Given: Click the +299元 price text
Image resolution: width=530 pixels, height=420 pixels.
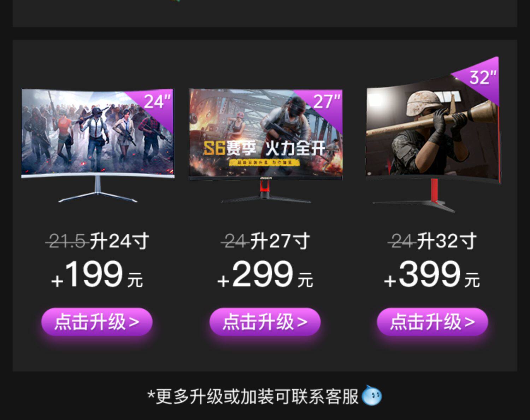Looking at the screenshot, I should 265,274.
